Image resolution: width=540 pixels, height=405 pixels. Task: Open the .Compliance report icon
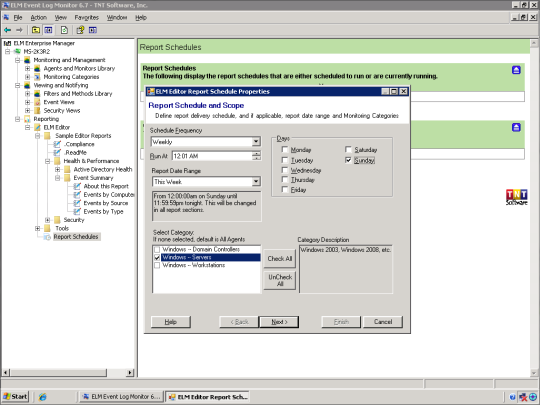(57, 144)
